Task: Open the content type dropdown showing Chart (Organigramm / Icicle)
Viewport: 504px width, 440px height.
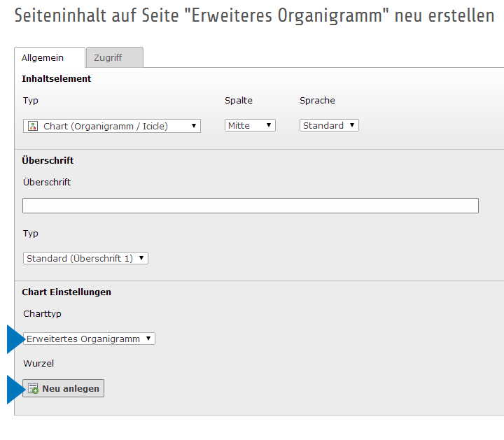Action: [112, 126]
